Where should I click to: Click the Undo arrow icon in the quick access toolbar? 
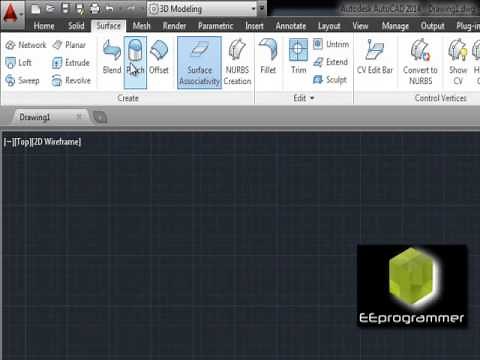(x=110, y=9)
